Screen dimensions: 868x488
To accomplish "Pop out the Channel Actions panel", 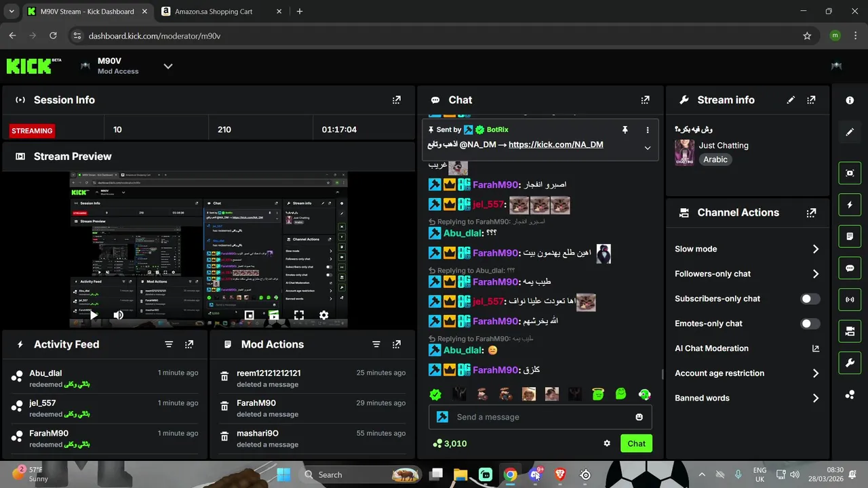I will [x=811, y=212].
